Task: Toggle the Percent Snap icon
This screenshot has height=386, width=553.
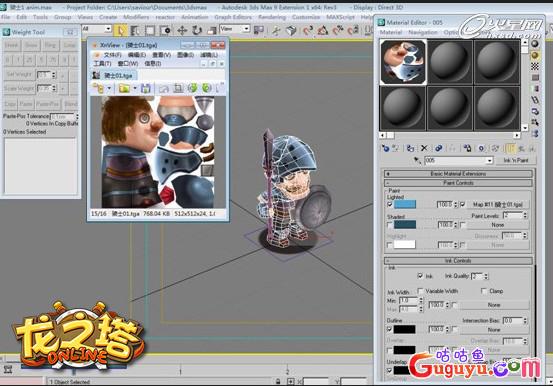Action: 338,30
